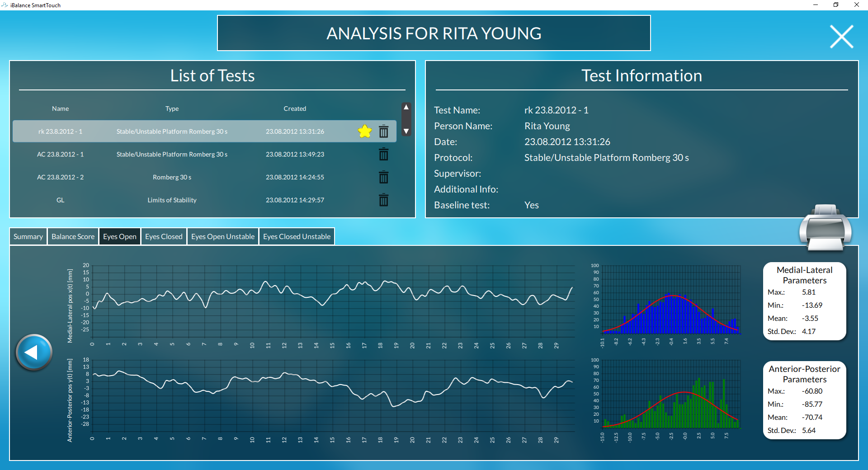
Task: Switch to the Eyes Closed tab
Action: [x=164, y=236]
